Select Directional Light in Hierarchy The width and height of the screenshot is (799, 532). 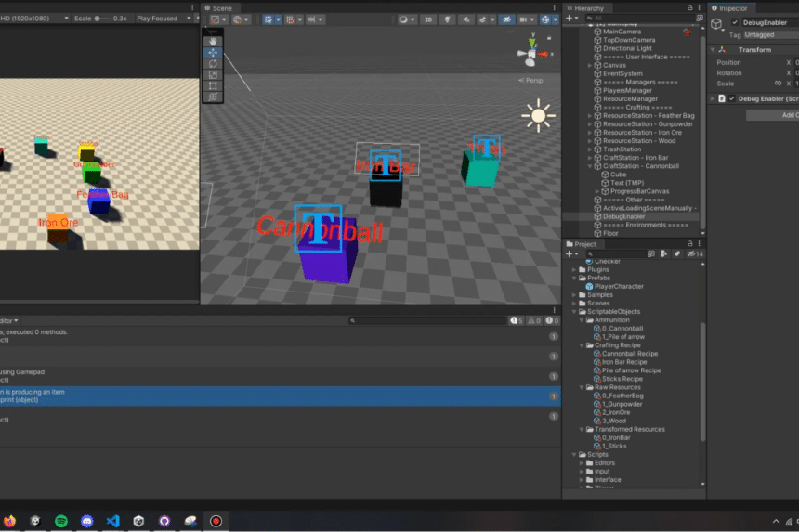(627, 48)
